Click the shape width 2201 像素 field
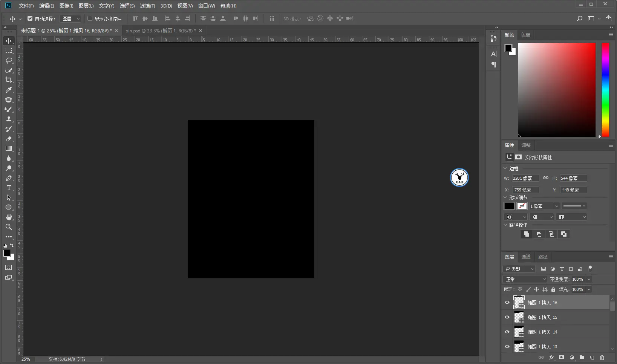The height and width of the screenshot is (364, 617). pos(525,178)
